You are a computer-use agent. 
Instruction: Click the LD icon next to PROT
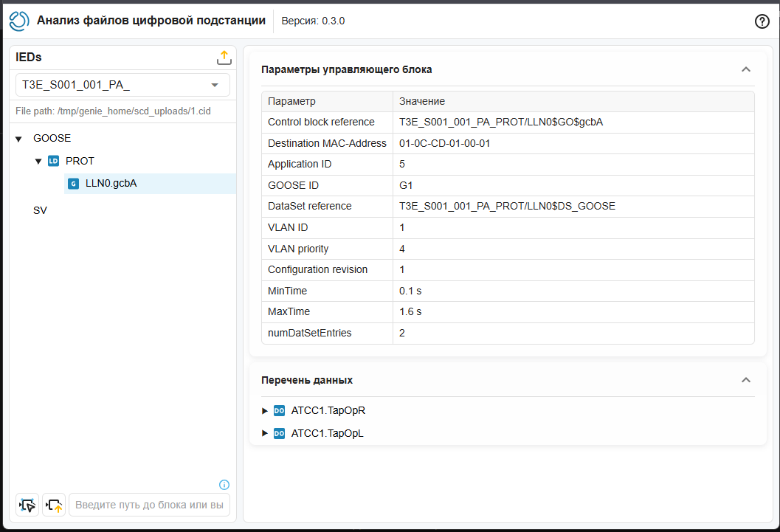coord(53,161)
